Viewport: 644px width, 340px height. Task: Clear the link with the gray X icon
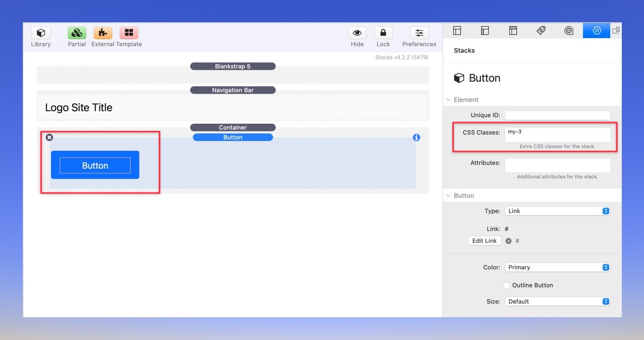click(509, 241)
